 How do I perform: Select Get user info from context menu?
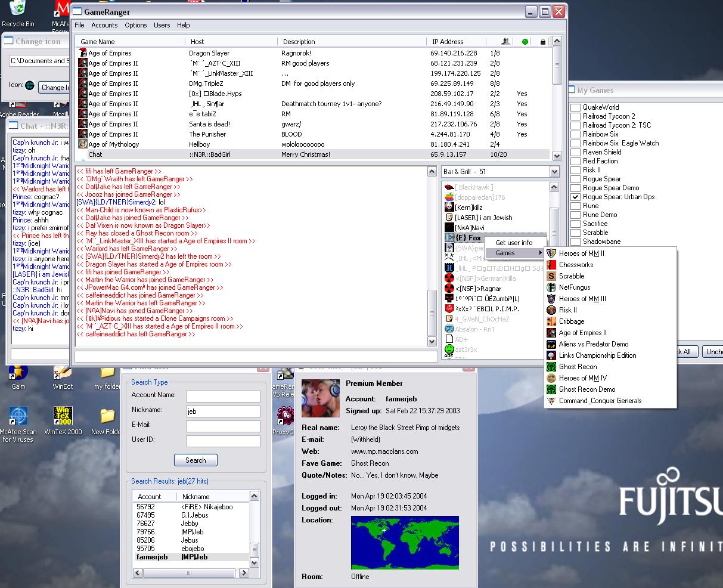[x=514, y=243]
